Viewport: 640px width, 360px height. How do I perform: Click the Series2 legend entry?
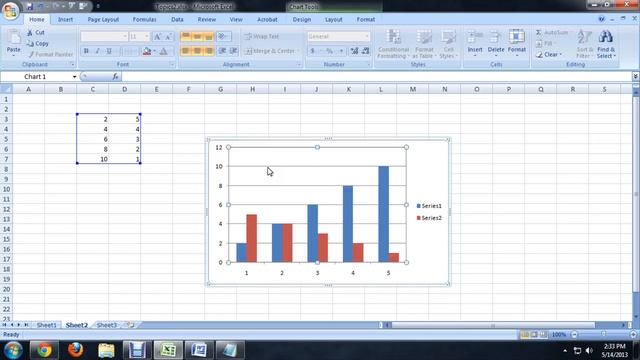click(429, 218)
